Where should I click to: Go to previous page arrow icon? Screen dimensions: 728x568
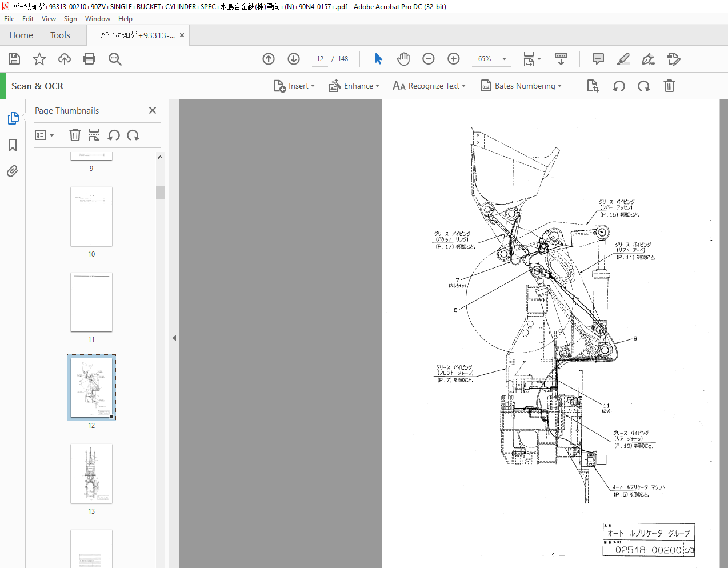[269, 59]
